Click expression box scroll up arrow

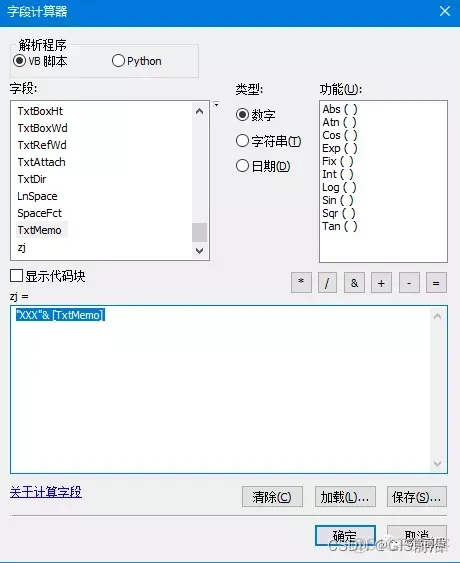[437, 316]
